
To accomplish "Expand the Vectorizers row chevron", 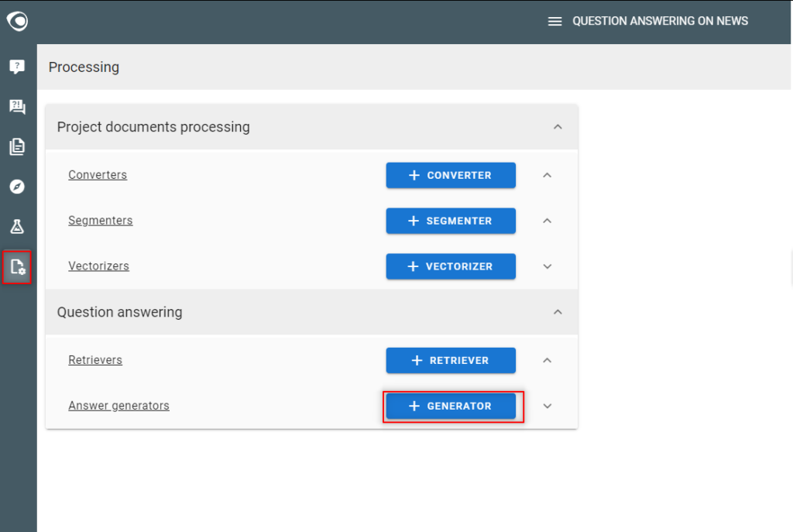I will (x=548, y=266).
